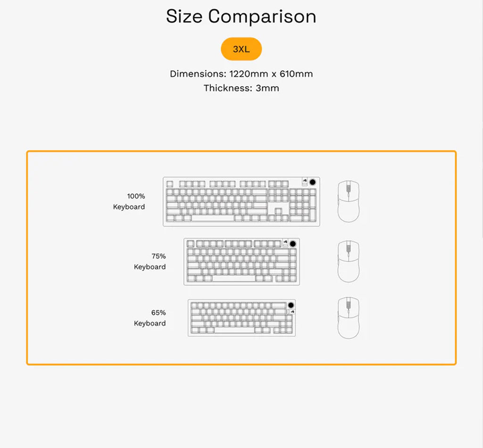Click the black knob on 75% keyboard
This screenshot has width=483, height=448.
click(292, 243)
